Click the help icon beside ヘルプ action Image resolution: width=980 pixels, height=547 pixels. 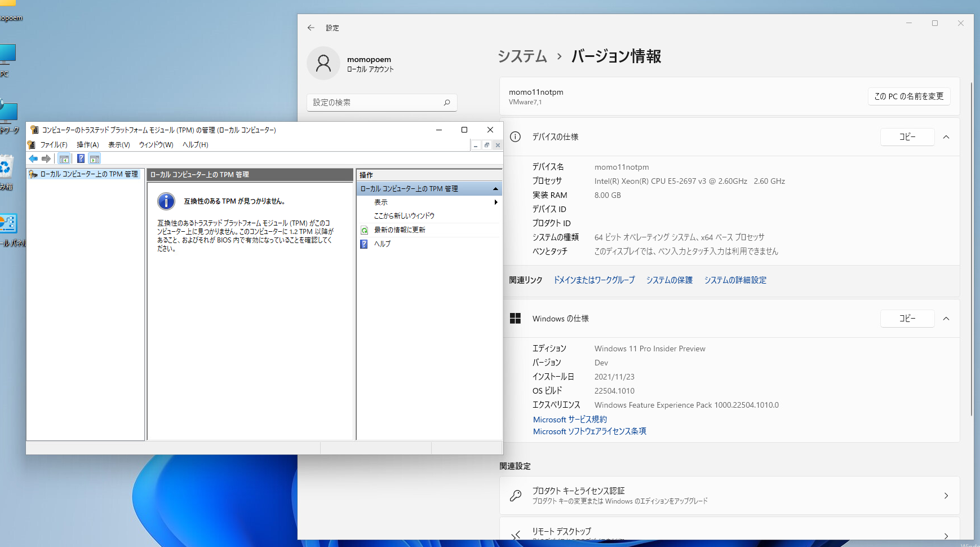pyautogui.click(x=364, y=244)
